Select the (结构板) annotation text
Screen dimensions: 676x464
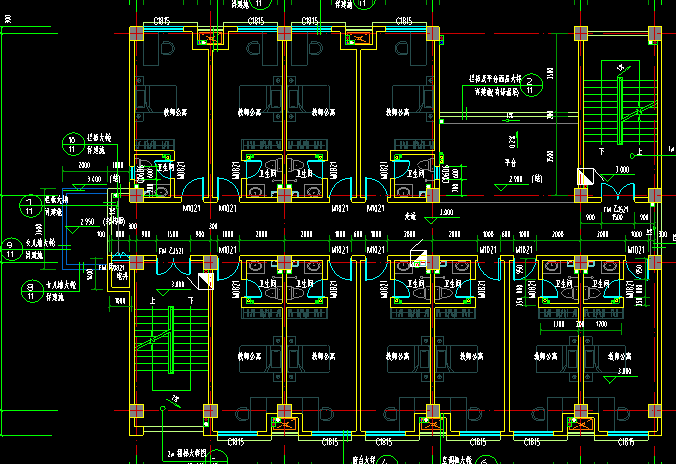coord(113,222)
